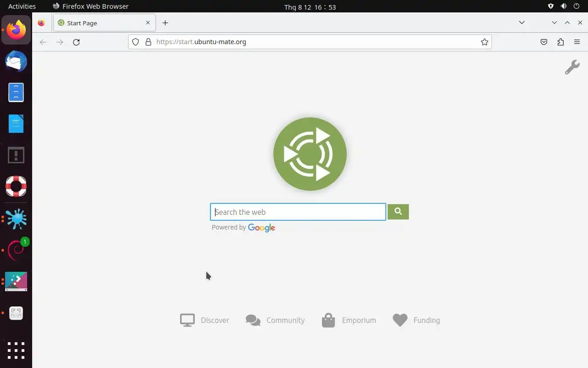This screenshot has width=588, height=368.
Task: Open a new tab with the plus button
Action: point(165,23)
